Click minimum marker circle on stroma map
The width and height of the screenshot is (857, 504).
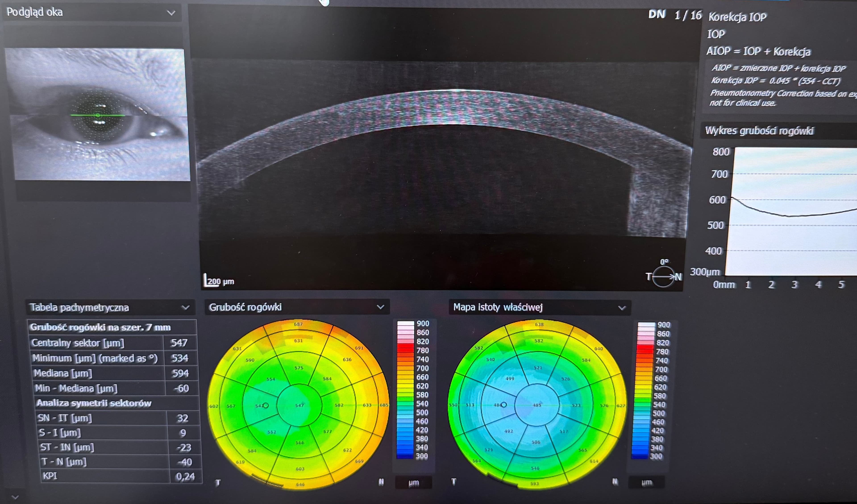(504, 405)
